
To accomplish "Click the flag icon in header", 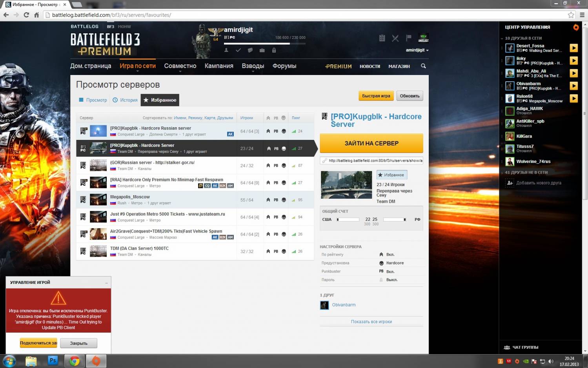I will click(408, 38).
